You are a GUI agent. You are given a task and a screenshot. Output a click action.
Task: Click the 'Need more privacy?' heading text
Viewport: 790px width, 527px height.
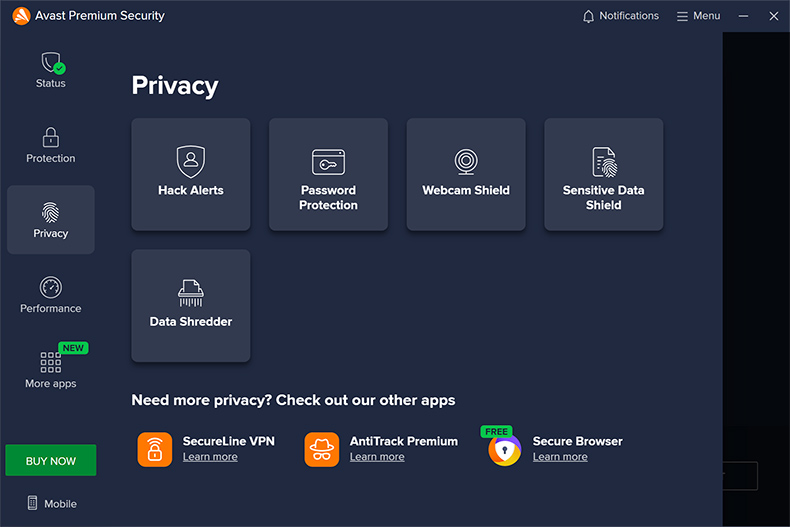tap(293, 400)
